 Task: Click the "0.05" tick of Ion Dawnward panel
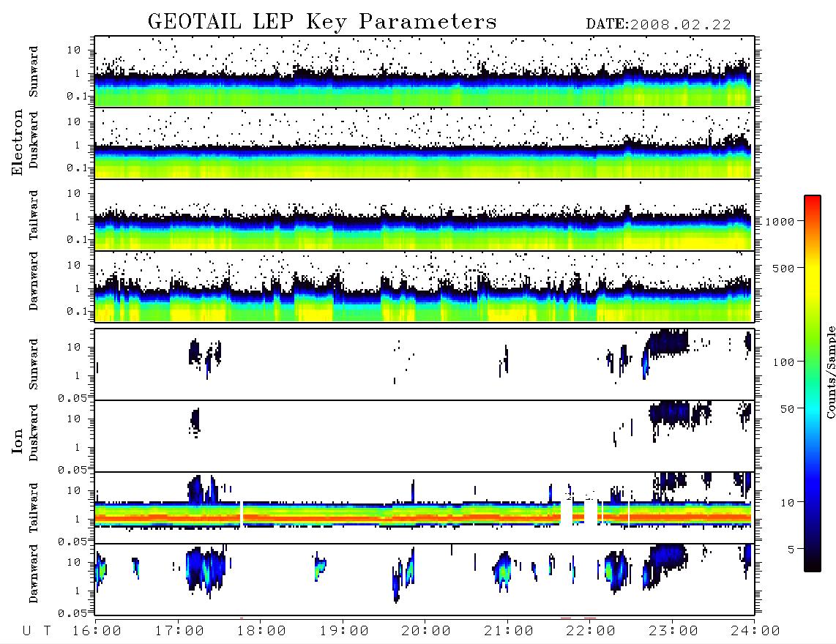(x=72, y=613)
